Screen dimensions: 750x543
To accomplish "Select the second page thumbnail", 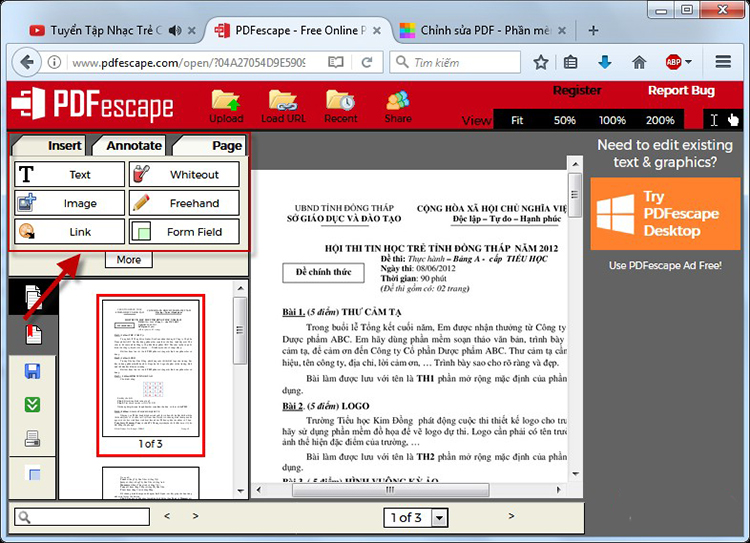I will point(151,483).
